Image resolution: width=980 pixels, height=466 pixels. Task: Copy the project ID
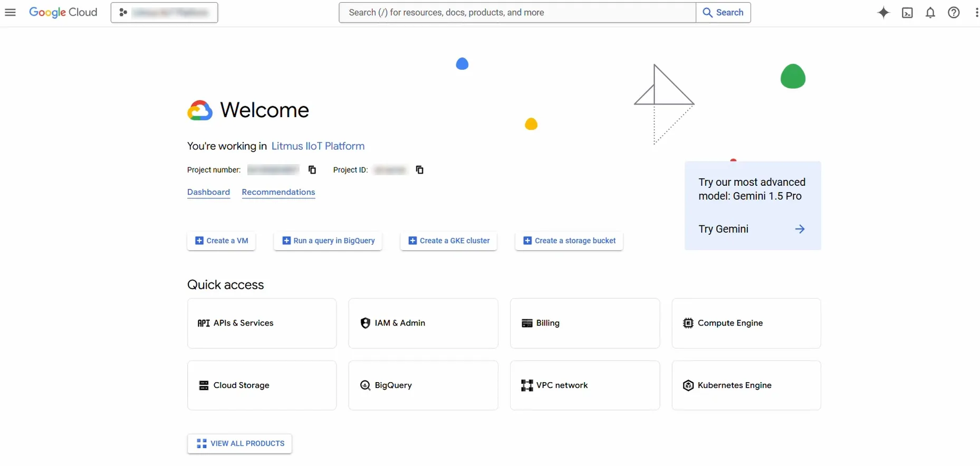[420, 170]
